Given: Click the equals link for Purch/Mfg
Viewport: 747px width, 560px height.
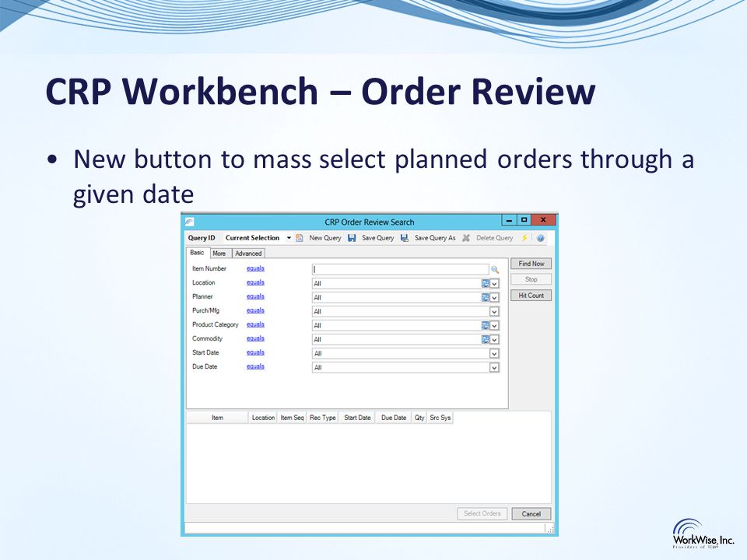Looking at the screenshot, I should point(255,310).
